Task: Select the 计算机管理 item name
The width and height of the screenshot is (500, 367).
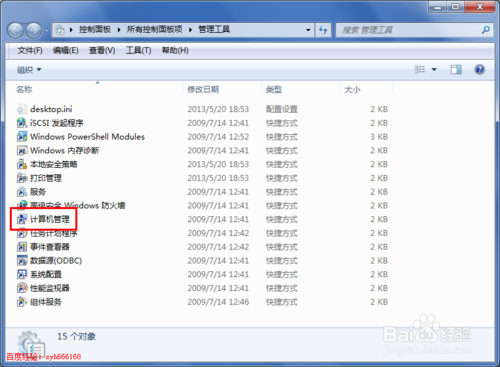Action: click(50, 219)
